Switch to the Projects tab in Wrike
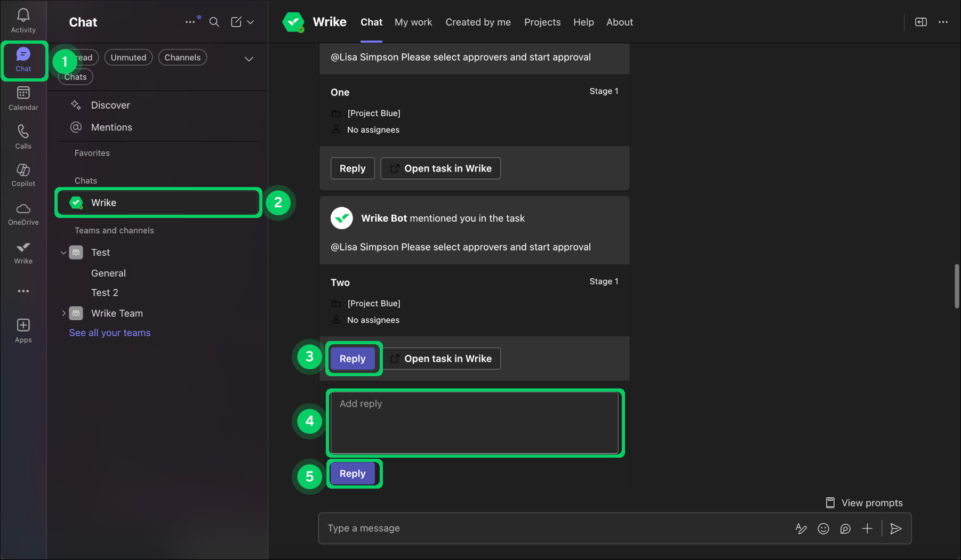The width and height of the screenshot is (961, 560). pos(542,22)
